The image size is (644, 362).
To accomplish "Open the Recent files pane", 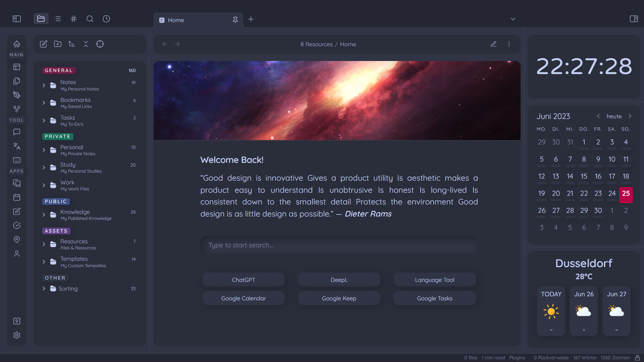I will pyautogui.click(x=106, y=19).
